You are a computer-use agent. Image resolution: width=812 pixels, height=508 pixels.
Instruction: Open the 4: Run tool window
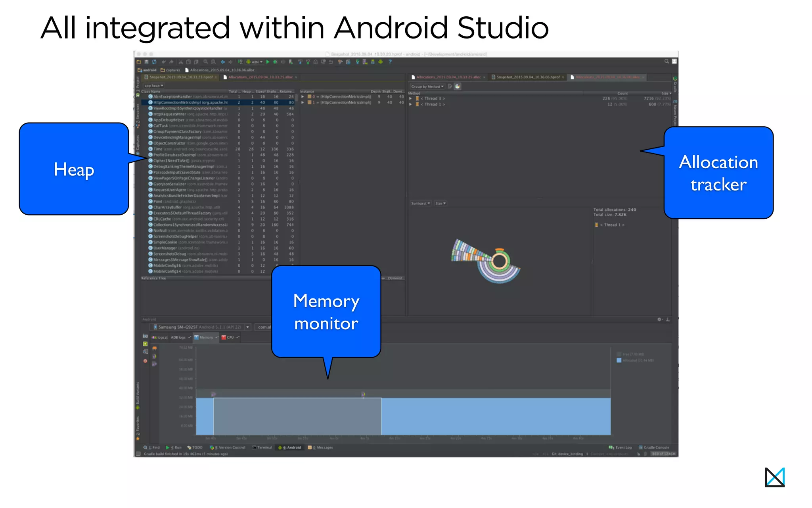174,448
